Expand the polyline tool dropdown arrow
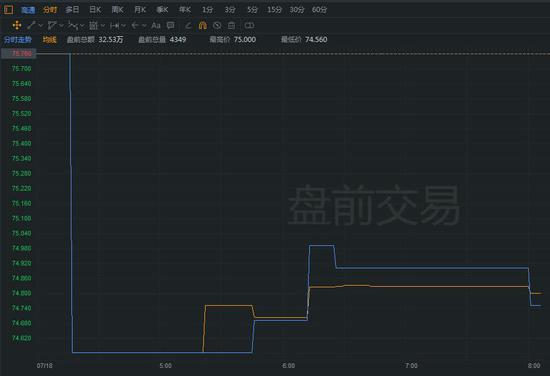 pyautogui.click(x=82, y=26)
